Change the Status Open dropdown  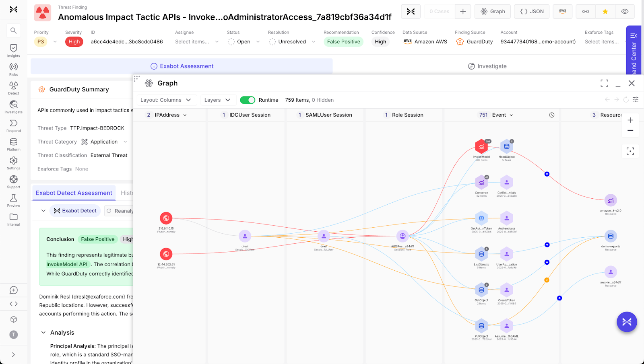tap(244, 41)
